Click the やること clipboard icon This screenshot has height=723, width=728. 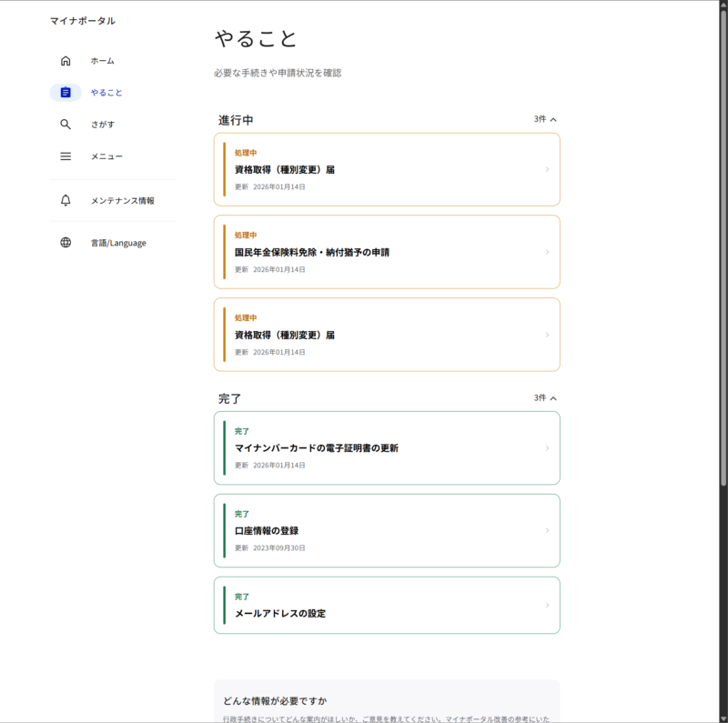click(x=66, y=93)
